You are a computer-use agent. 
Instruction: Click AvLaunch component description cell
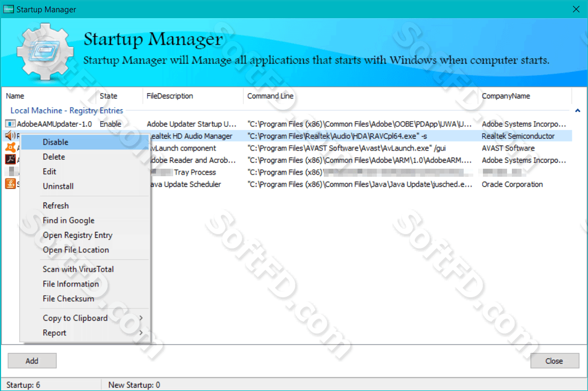tap(183, 148)
